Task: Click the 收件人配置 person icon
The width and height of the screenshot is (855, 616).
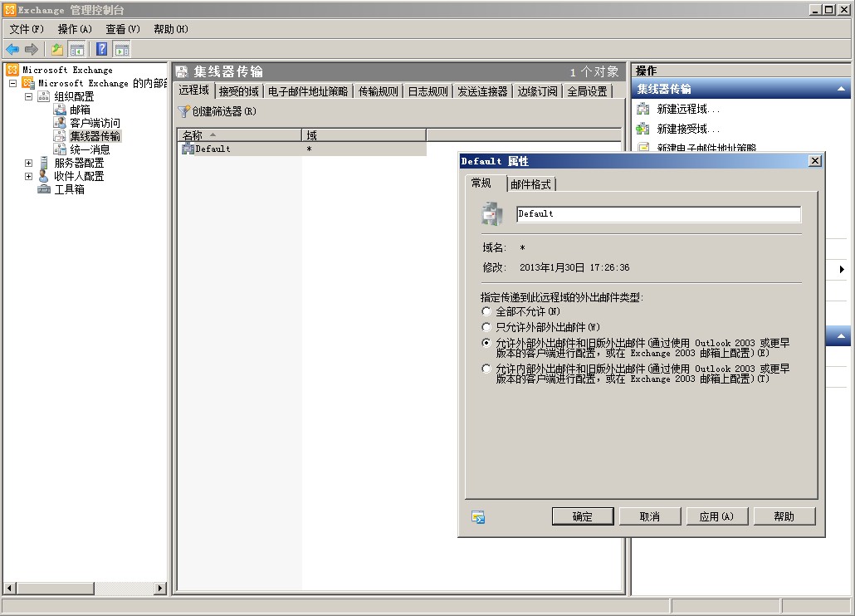Action: coord(44,175)
